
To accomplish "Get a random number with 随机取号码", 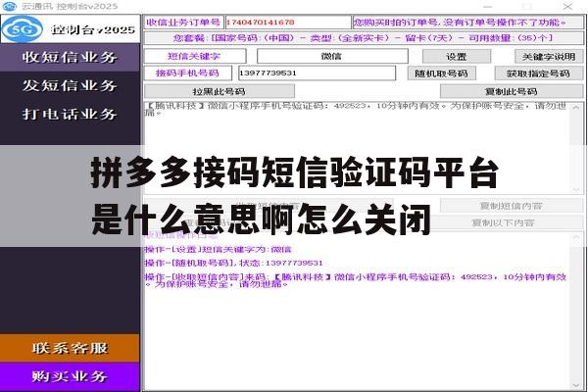I will click(441, 73).
